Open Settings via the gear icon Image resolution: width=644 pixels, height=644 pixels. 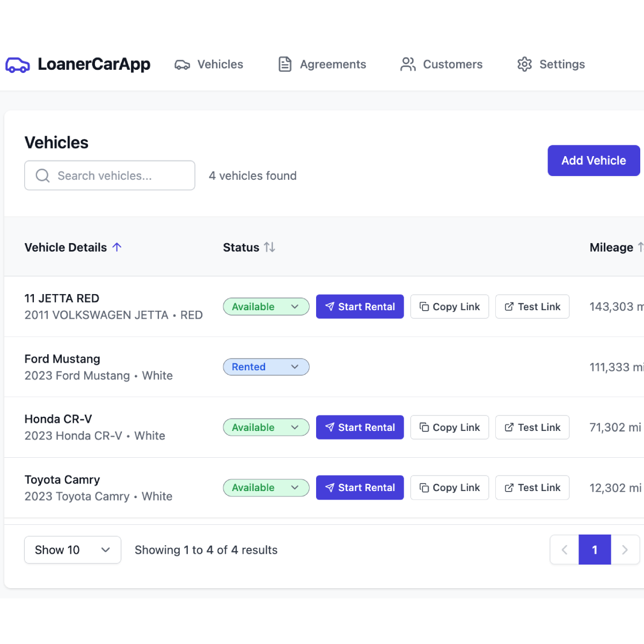click(x=524, y=64)
